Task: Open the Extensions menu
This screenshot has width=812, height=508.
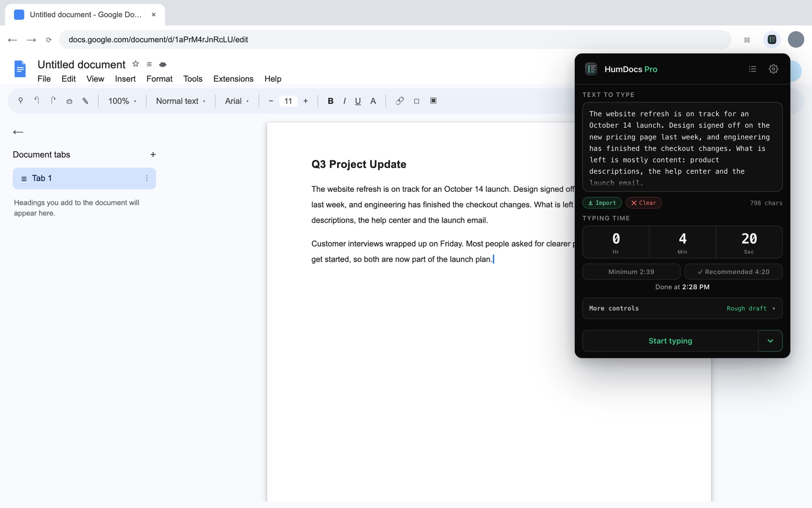Action: [x=233, y=79]
